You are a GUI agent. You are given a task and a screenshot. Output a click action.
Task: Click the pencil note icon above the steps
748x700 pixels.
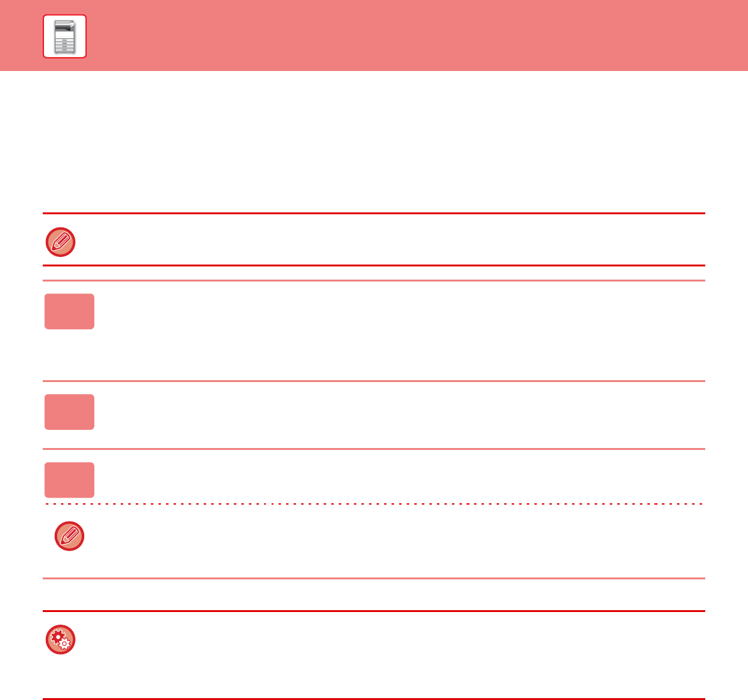(60, 242)
